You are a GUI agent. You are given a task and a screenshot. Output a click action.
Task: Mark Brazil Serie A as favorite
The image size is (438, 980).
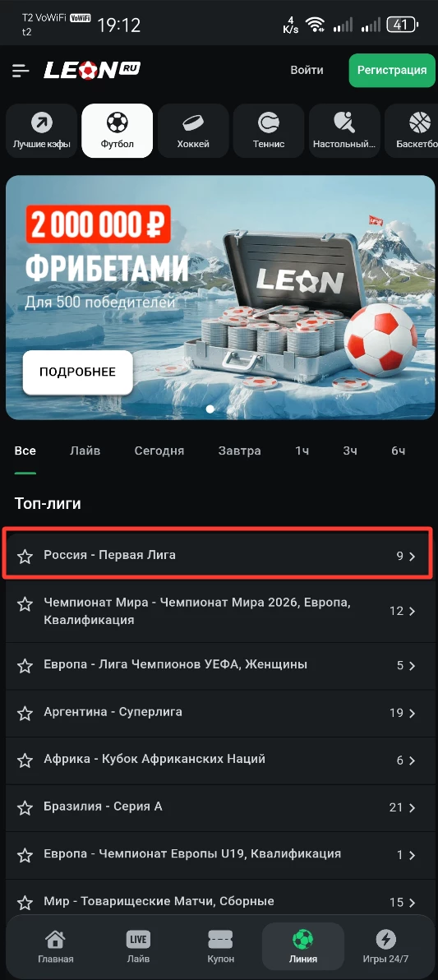pos(25,808)
